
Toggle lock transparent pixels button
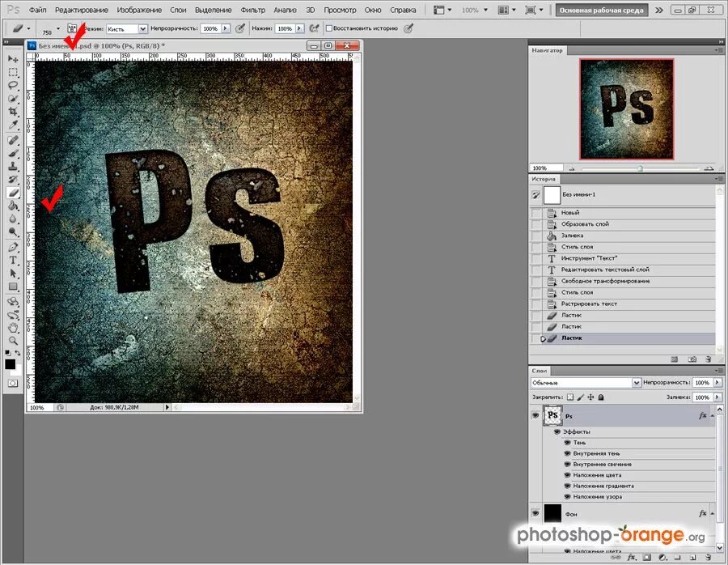(570, 397)
